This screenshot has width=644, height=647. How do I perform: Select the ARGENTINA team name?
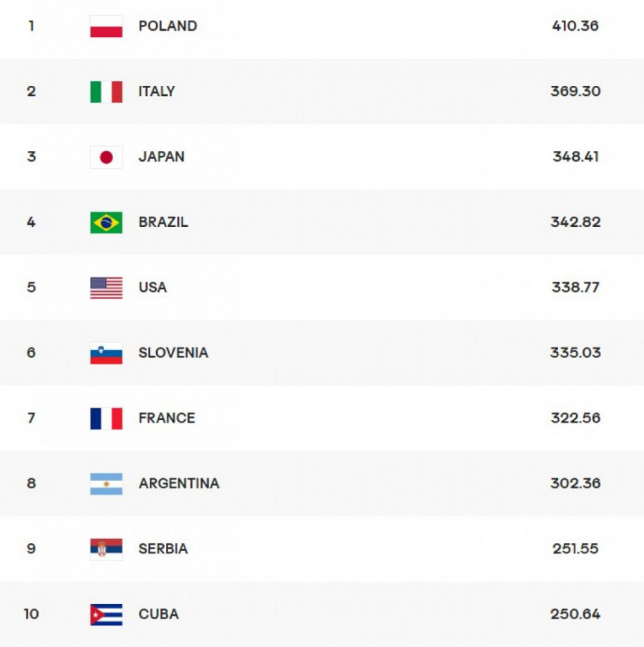pos(179,484)
